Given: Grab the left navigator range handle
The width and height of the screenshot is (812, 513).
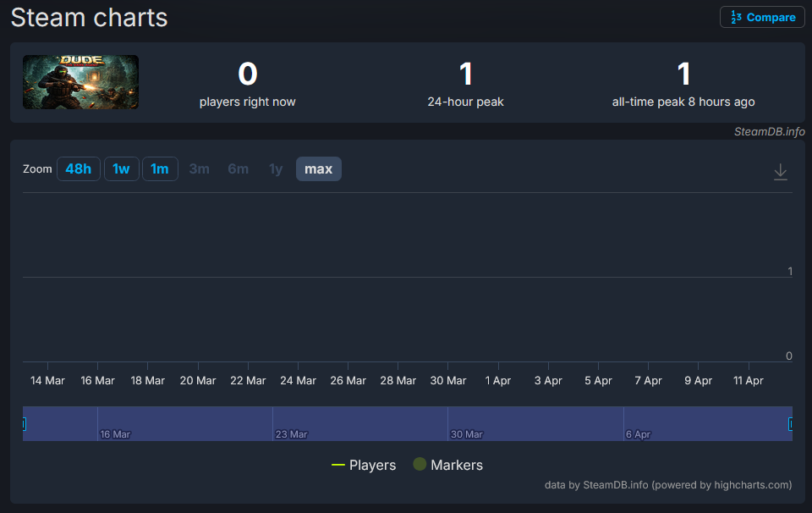Looking at the screenshot, I should (x=24, y=424).
